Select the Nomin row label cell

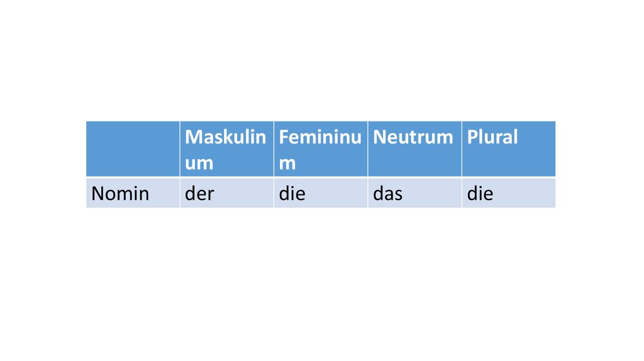[x=133, y=193]
